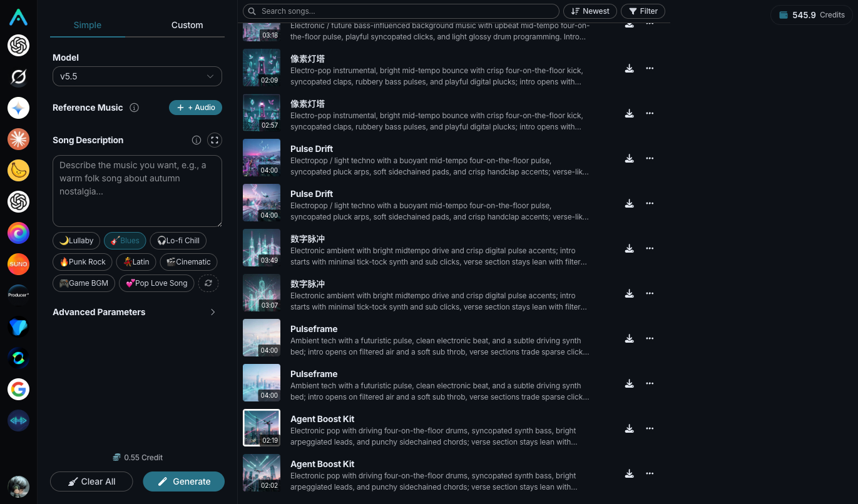Image resolution: width=858 pixels, height=504 pixels.
Task: Toggle the Lo-fi Chill style tag
Action: (178, 241)
